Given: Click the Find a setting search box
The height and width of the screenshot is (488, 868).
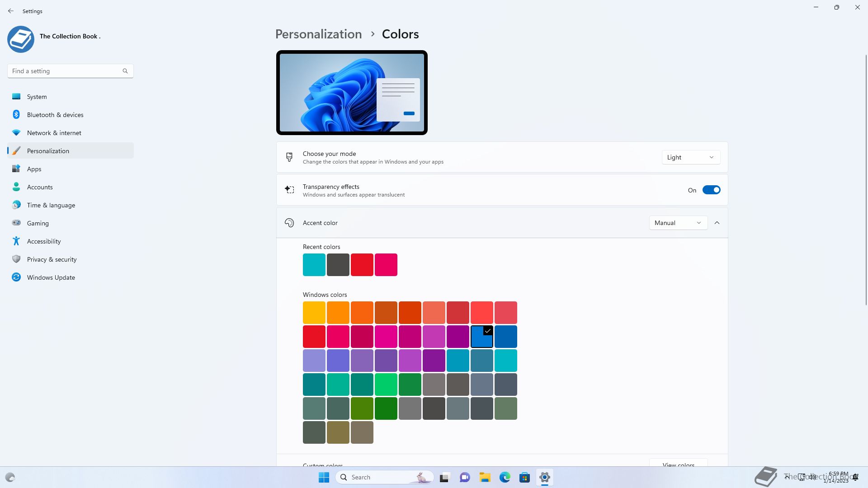Looking at the screenshot, I should [x=71, y=71].
